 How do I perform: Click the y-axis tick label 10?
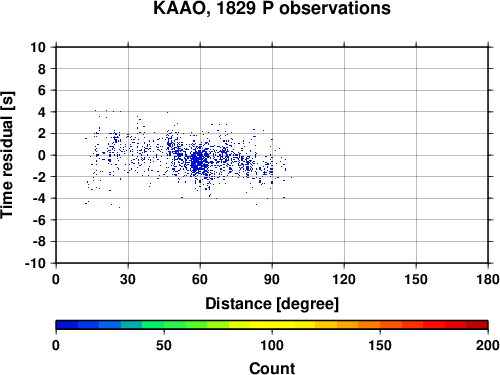coord(38,47)
